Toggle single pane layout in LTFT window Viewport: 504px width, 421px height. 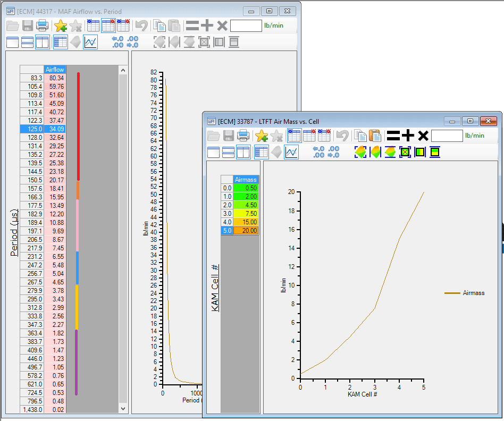pos(213,152)
